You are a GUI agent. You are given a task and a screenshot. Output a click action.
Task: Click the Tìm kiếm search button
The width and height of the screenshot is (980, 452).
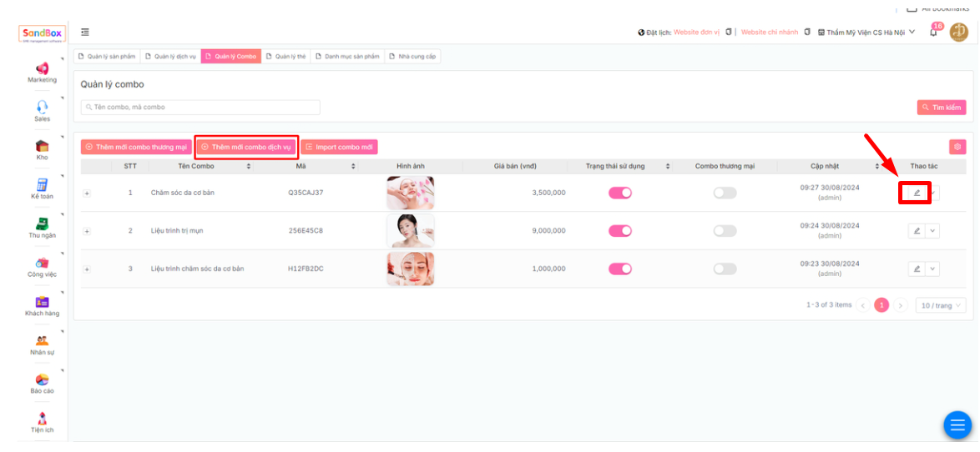coord(941,108)
